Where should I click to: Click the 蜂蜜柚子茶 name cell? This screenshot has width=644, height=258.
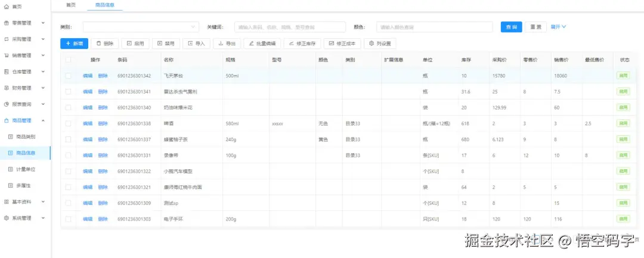coord(176,140)
